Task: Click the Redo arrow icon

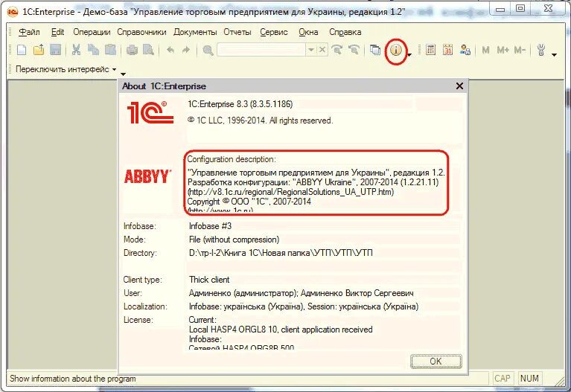Action: (x=186, y=50)
